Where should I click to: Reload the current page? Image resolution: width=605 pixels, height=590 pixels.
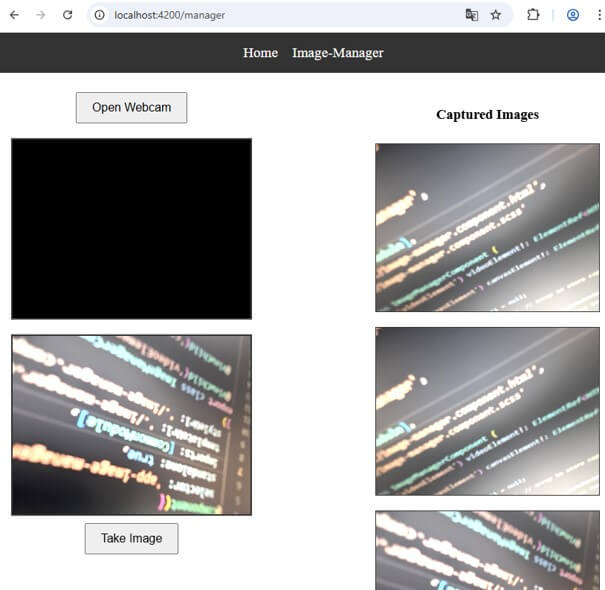pyautogui.click(x=68, y=15)
